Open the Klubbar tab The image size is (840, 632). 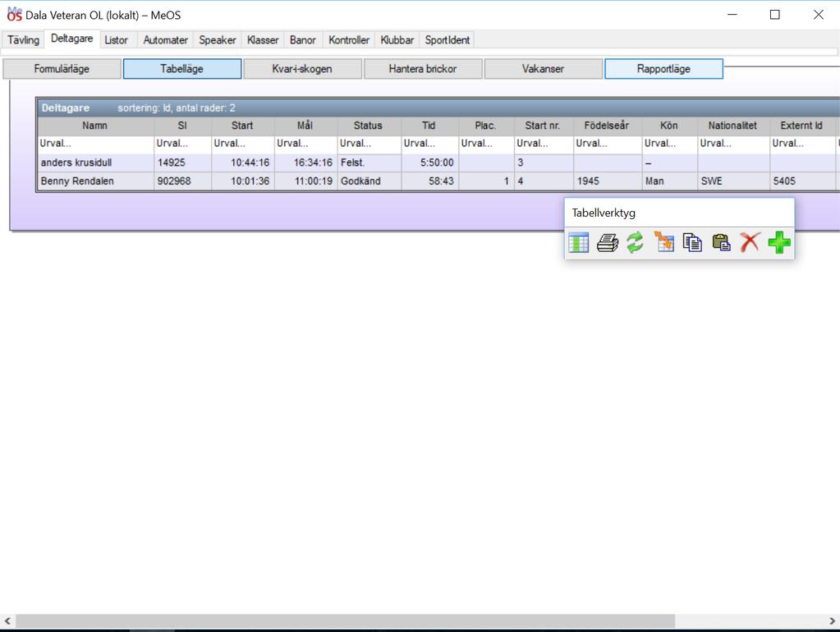click(x=397, y=40)
